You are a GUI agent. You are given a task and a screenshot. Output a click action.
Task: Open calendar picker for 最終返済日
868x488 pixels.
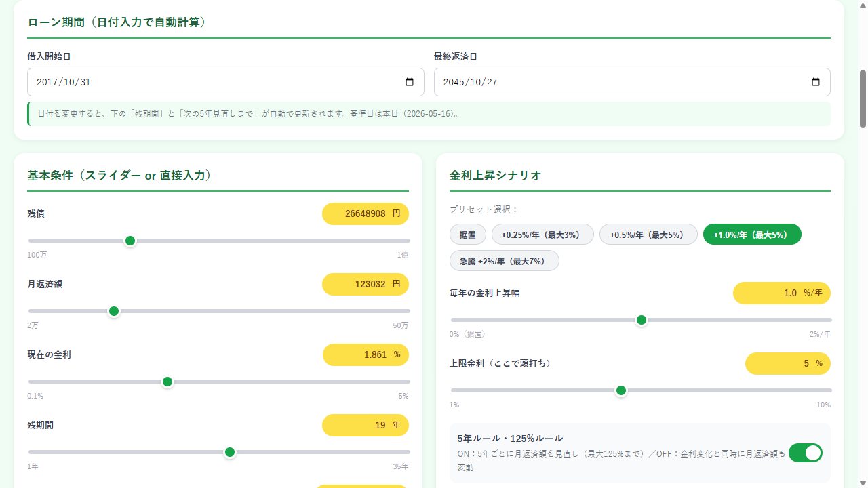coord(816,82)
